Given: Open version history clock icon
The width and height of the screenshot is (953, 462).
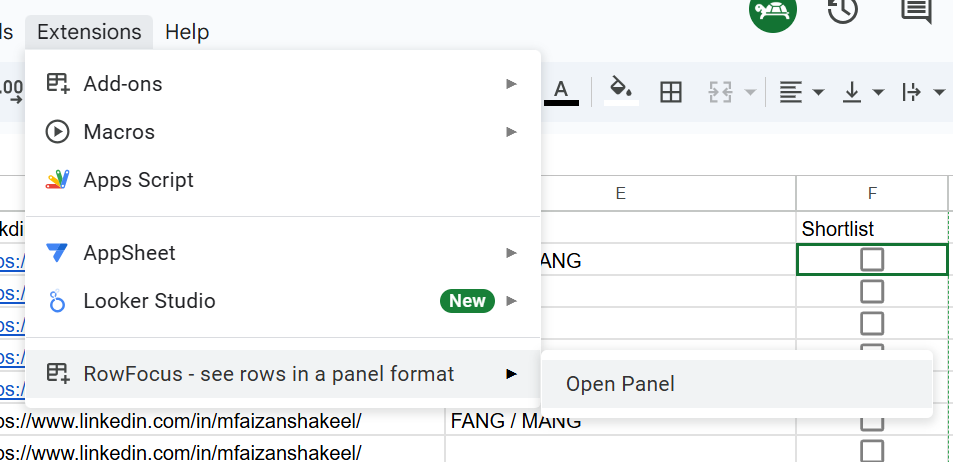Looking at the screenshot, I should 843,10.
